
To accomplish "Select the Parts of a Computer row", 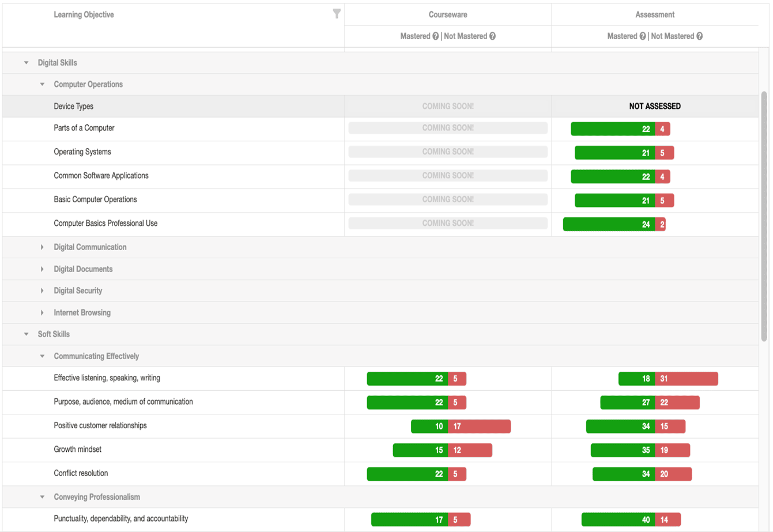I will click(84, 128).
